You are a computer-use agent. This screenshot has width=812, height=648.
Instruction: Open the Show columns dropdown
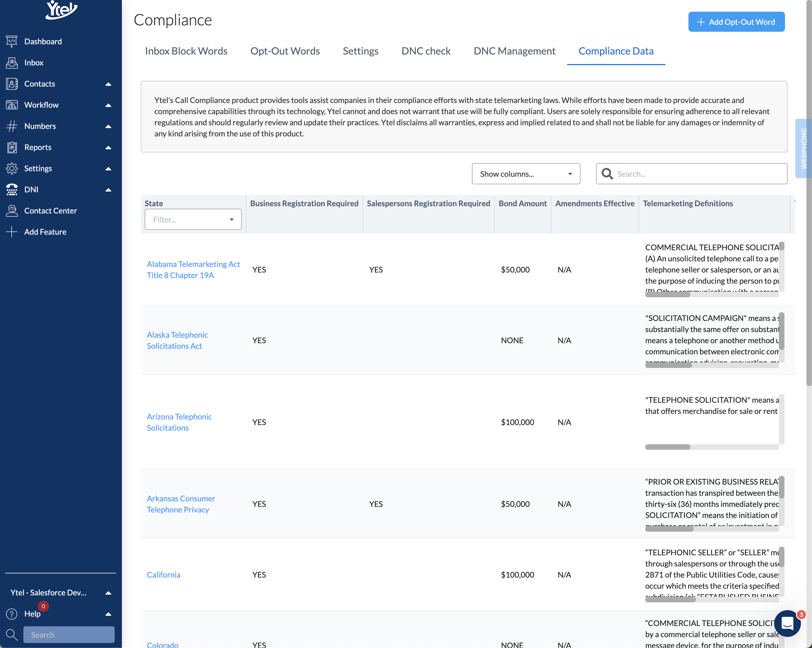(x=525, y=174)
